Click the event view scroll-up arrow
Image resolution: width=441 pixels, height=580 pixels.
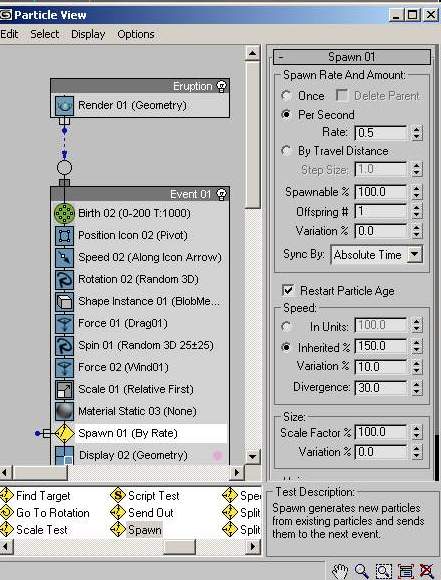pos(252,53)
